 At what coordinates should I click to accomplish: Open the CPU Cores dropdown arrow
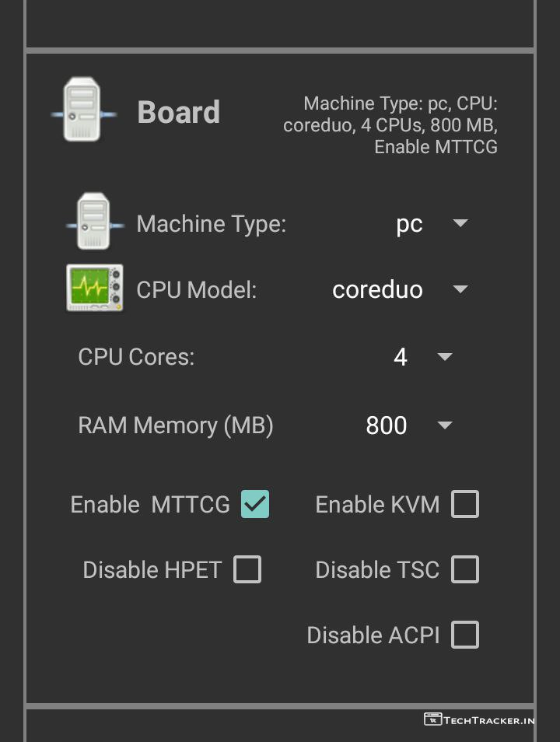445,357
